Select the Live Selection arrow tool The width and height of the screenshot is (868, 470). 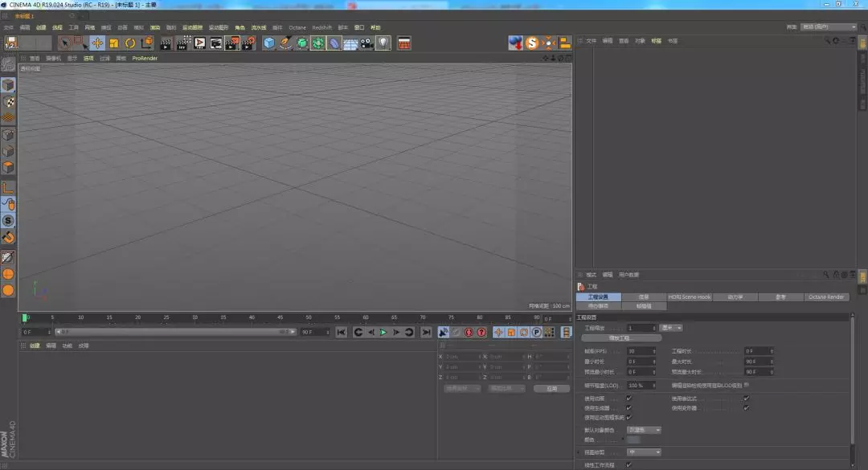click(64, 43)
